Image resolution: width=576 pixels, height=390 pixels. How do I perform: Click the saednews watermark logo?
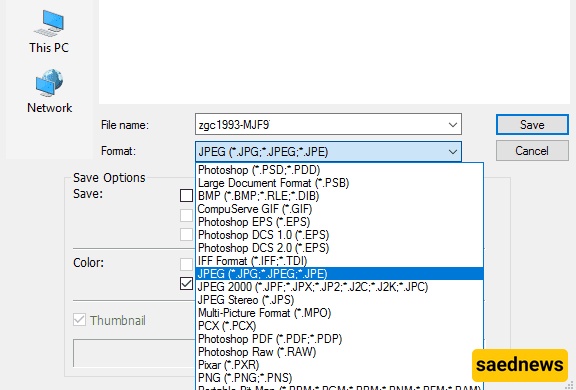(519, 365)
